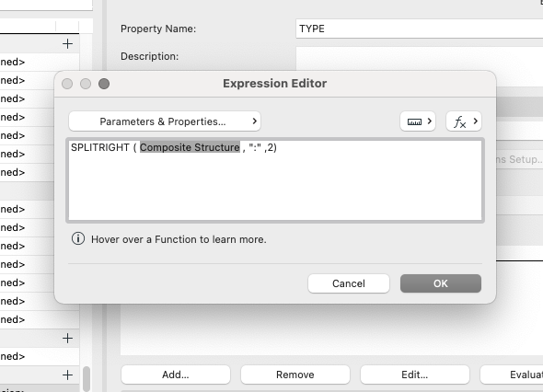
Task: Click the Add... button
Action: 176,375
